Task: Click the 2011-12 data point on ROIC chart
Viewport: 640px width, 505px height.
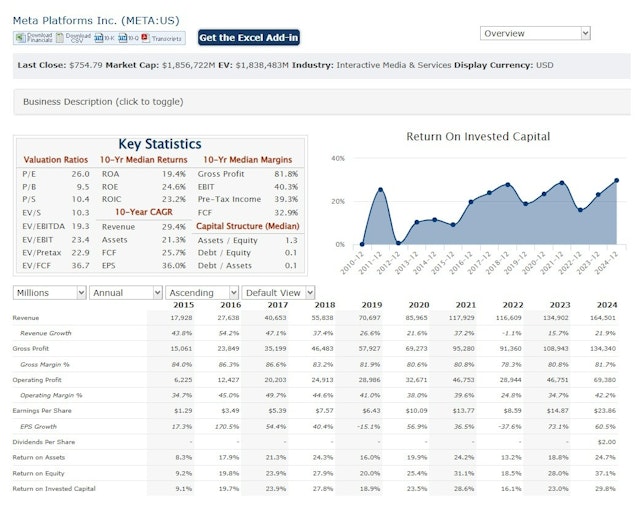Action: [x=380, y=189]
